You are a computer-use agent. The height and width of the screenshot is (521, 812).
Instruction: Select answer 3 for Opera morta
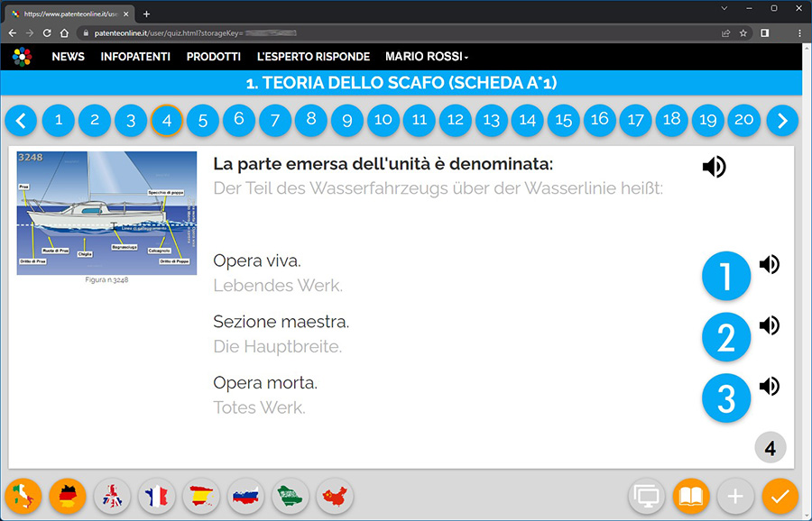coord(726,398)
